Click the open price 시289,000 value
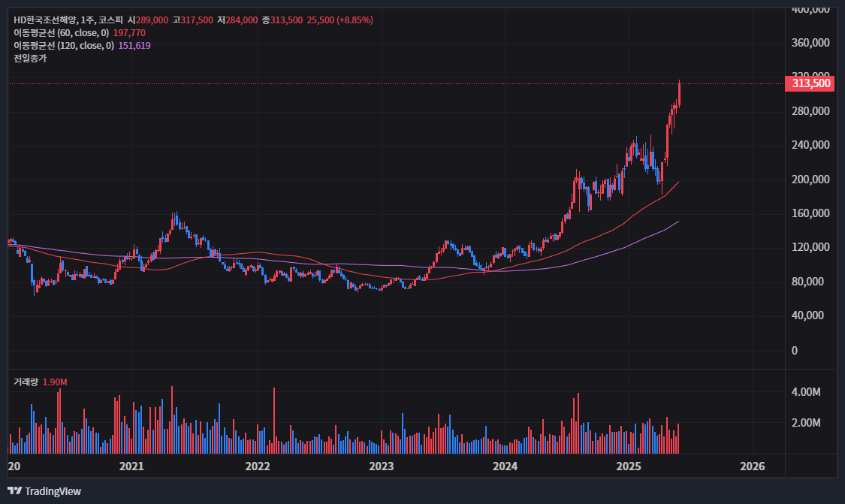Screen dimensions: 845x504 click(148, 20)
